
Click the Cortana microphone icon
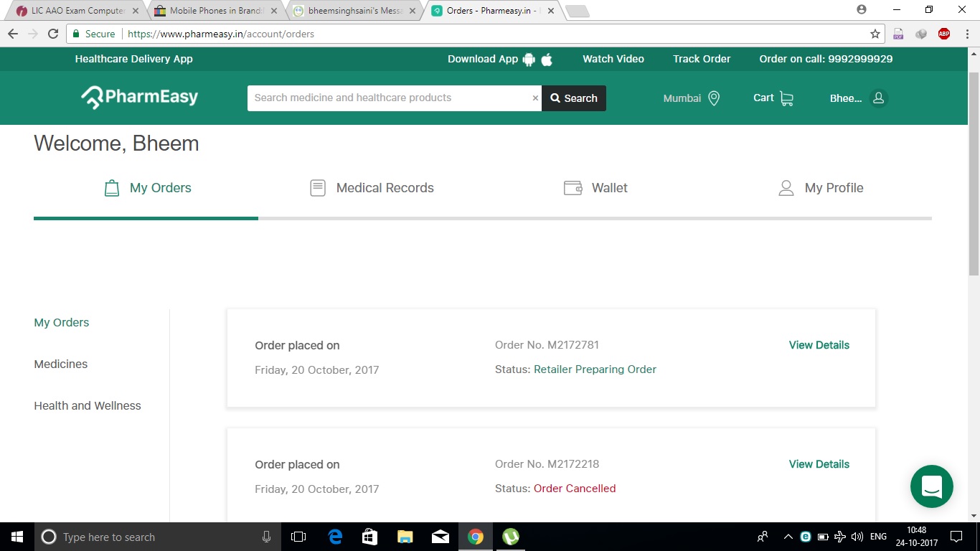tap(267, 537)
